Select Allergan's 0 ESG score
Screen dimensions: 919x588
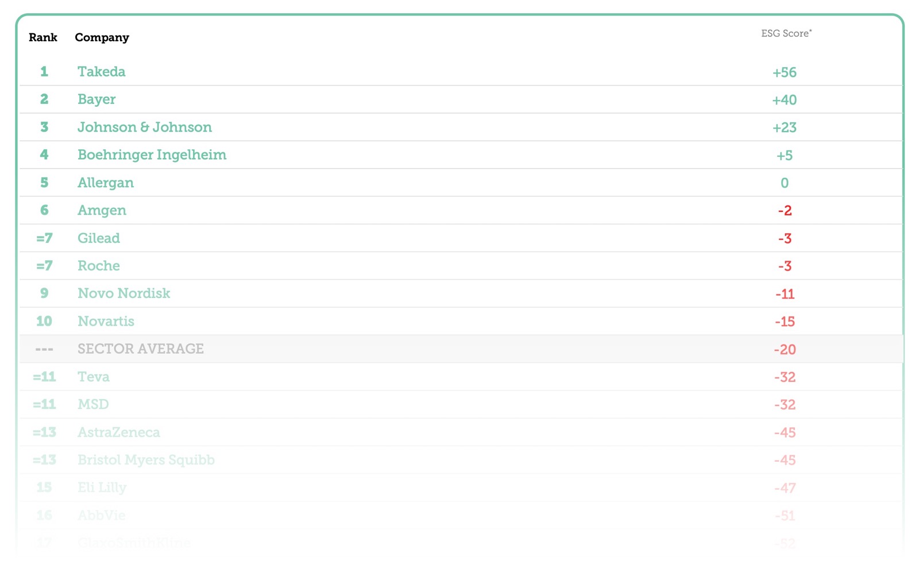785,183
